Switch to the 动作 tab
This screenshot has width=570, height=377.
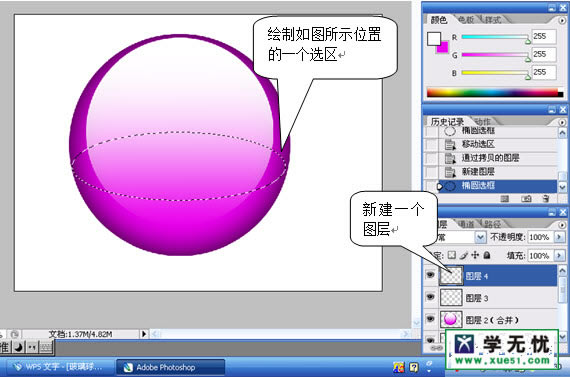coord(482,121)
